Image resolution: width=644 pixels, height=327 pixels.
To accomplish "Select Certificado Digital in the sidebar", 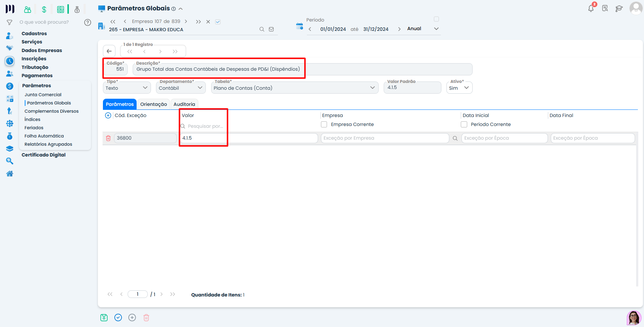I will pos(43,155).
